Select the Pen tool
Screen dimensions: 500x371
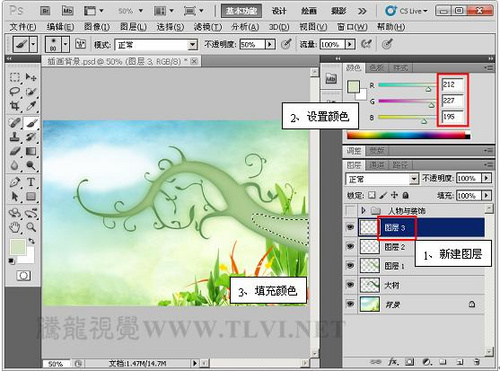pos(15,182)
